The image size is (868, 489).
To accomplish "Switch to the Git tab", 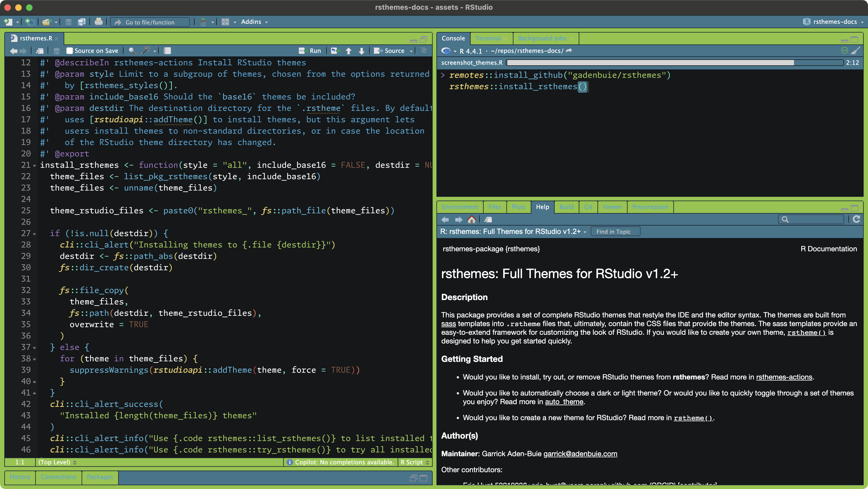I will [588, 207].
